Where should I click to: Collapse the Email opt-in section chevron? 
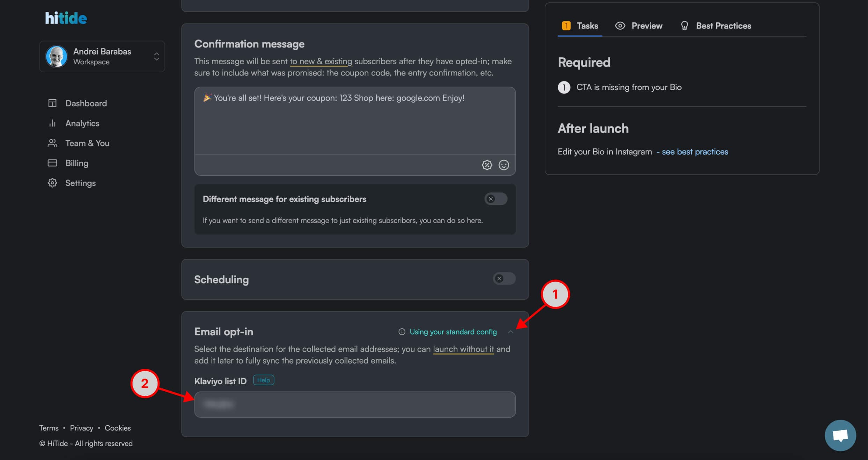tap(510, 332)
